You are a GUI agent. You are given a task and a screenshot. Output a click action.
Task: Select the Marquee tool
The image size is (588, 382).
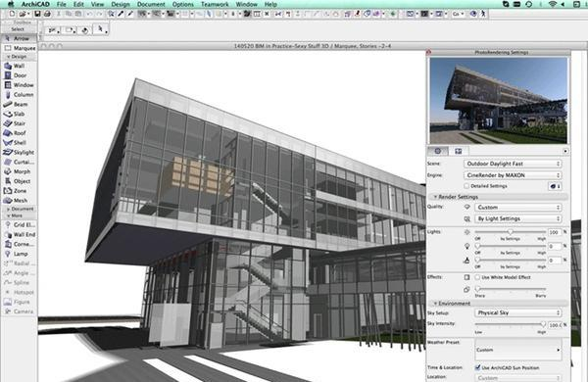[x=20, y=48]
